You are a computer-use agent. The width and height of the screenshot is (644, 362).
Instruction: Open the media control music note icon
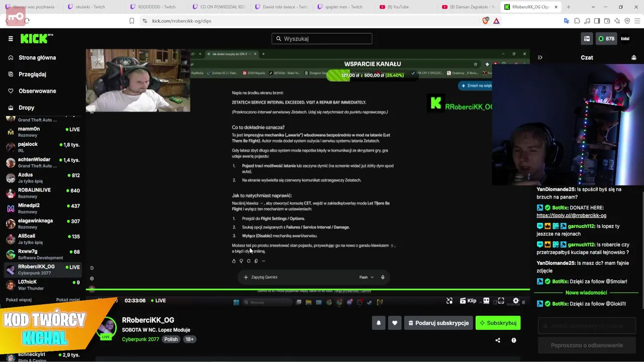587,21
